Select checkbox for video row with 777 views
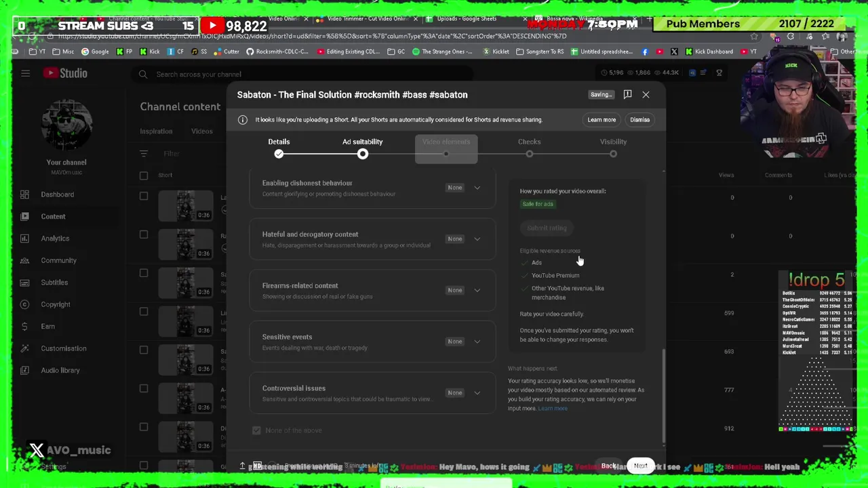 click(144, 388)
